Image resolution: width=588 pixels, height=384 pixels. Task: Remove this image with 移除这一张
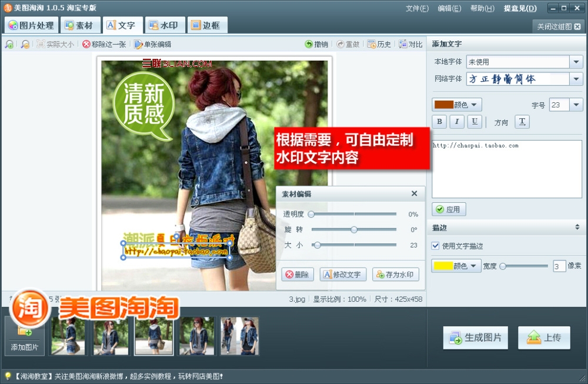pos(104,44)
